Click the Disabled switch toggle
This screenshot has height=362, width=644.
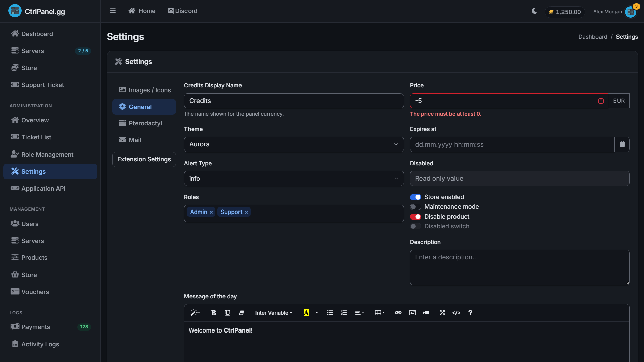click(415, 226)
